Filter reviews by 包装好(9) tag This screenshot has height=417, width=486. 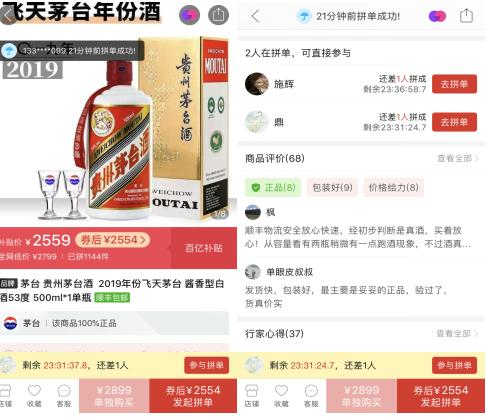332,187
